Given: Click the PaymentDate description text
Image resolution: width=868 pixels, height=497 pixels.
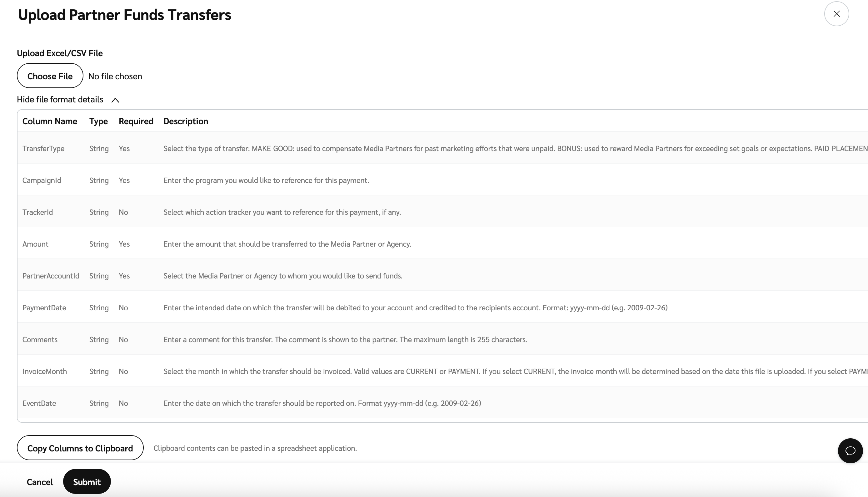Looking at the screenshot, I should click(x=415, y=308).
